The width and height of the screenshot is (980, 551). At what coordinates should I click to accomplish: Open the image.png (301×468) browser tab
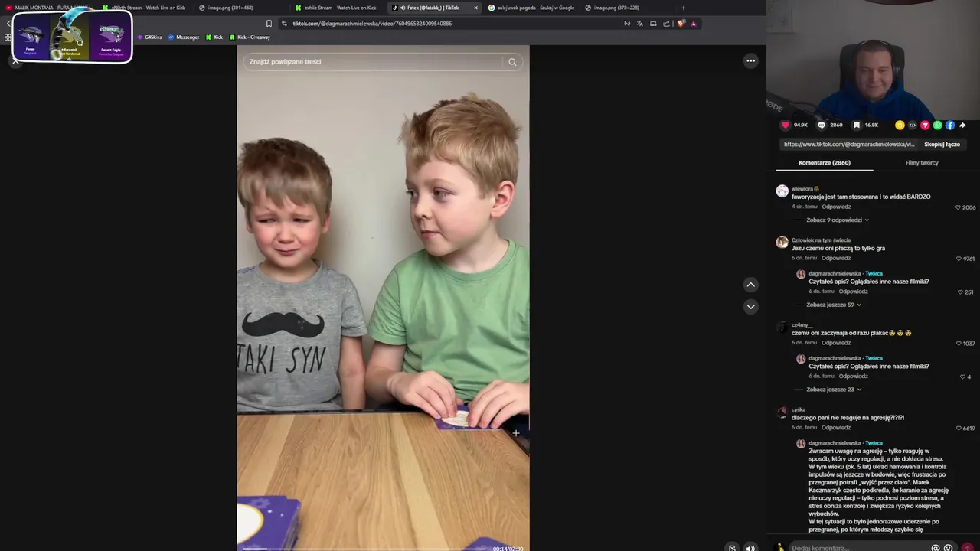click(241, 8)
